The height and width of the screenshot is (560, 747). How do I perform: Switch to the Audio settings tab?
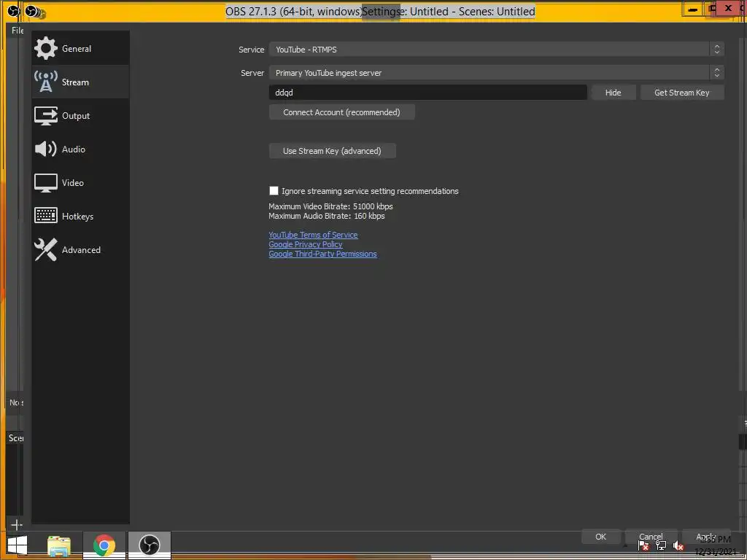click(x=80, y=149)
